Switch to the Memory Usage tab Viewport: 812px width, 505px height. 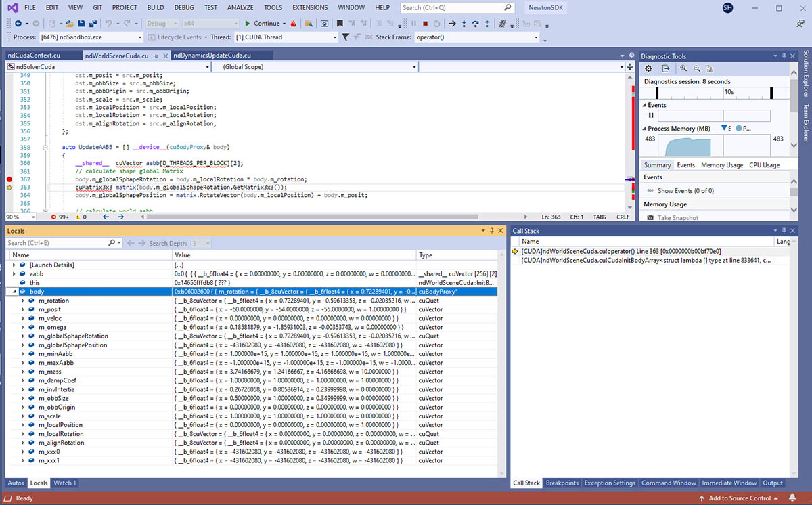[721, 165]
